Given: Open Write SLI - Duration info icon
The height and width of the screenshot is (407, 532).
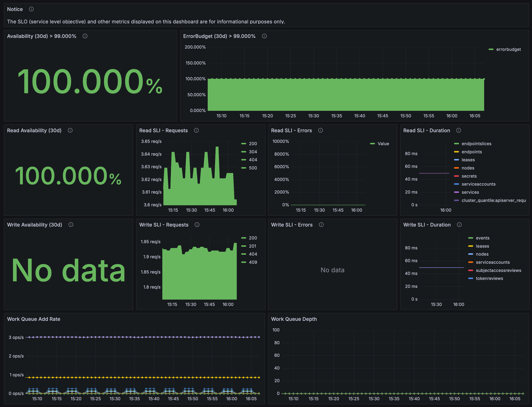Looking at the screenshot, I should [459, 225].
